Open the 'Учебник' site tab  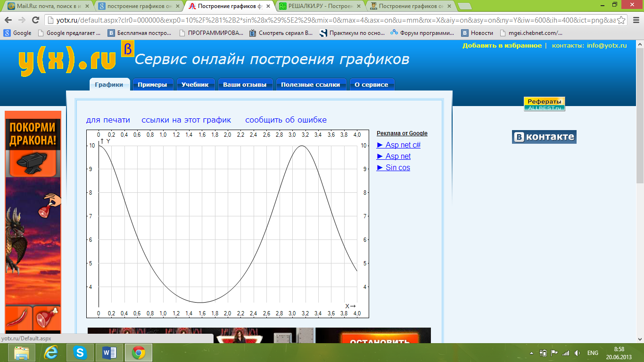(x=195, y=84)
